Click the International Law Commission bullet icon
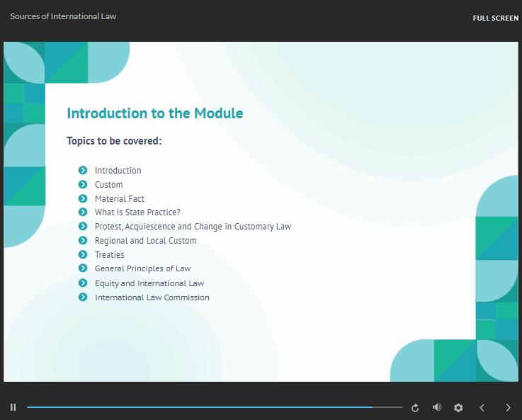The image size is (522, 420). click(x=83, y=297)
